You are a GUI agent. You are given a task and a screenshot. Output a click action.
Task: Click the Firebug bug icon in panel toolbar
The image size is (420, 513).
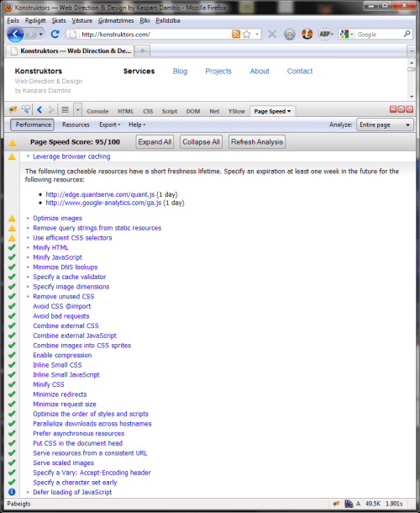13,109
